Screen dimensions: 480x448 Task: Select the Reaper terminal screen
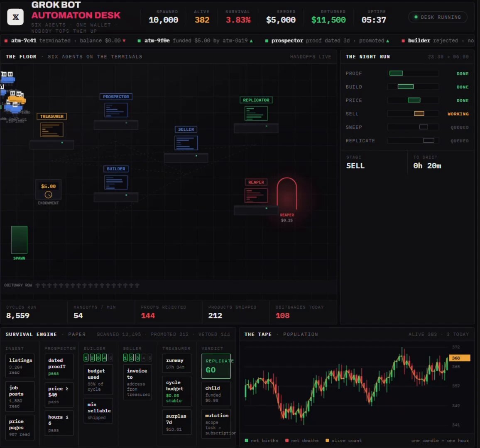(256, 195)
